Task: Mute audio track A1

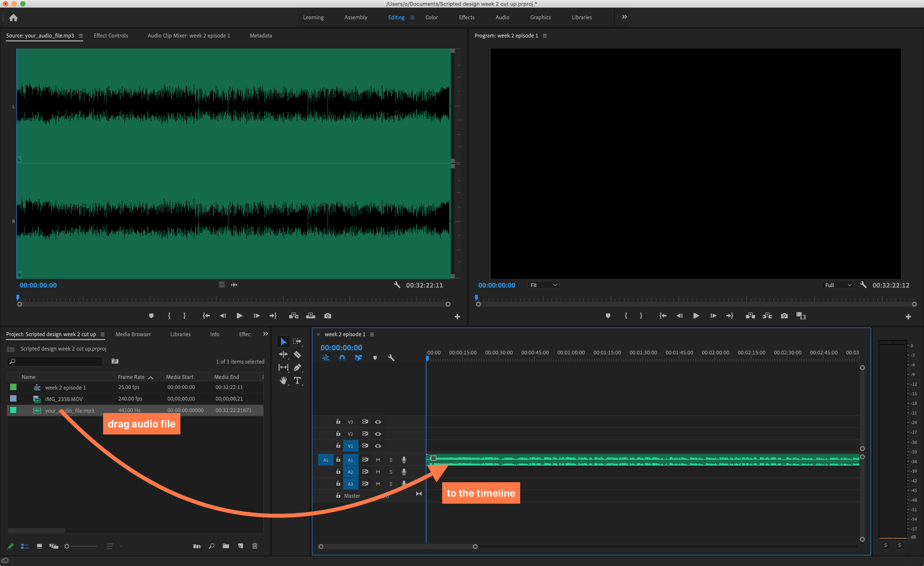Action: pyautogui.click(x=378, y=460)
